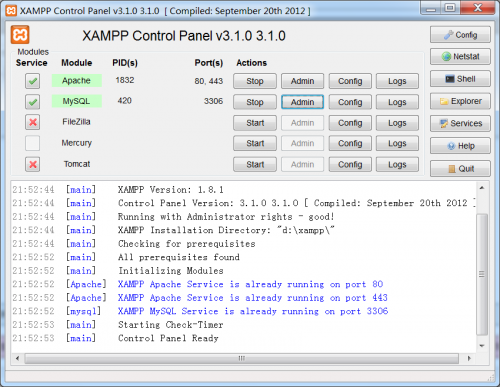Open Apache Config options
Screen dimensions: 500x387
tap(350, 81)
